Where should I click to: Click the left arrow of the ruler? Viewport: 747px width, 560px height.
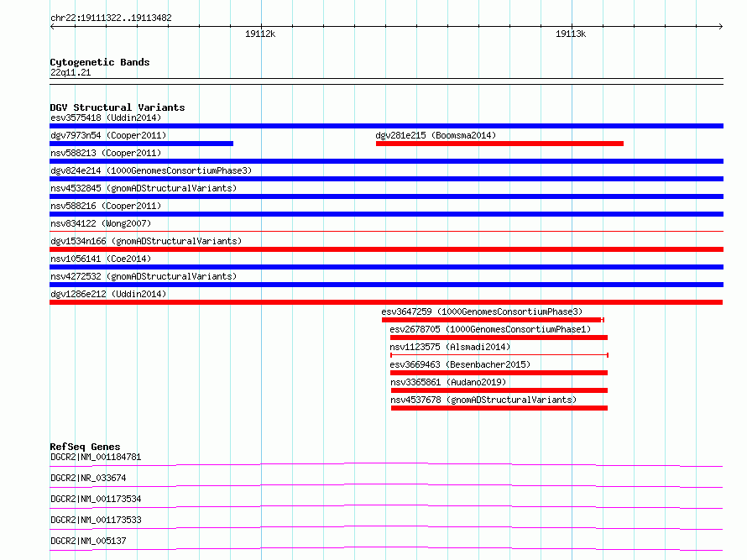click(52, 26)
